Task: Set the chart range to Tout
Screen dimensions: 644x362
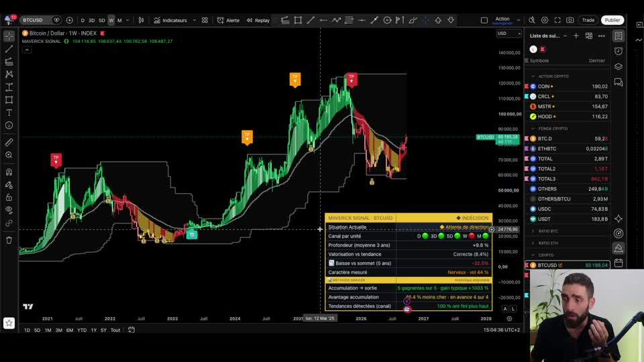Action: pos(115,330)
